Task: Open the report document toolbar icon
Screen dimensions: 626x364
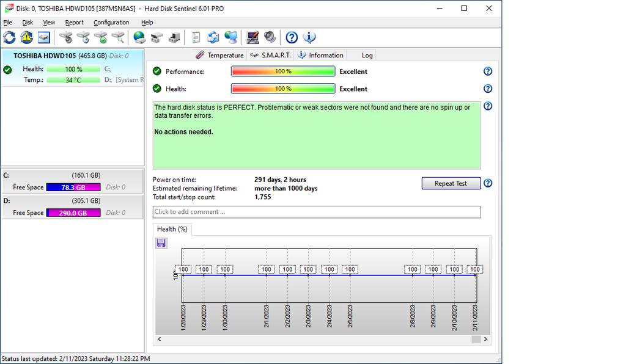Action: (196, 37)
